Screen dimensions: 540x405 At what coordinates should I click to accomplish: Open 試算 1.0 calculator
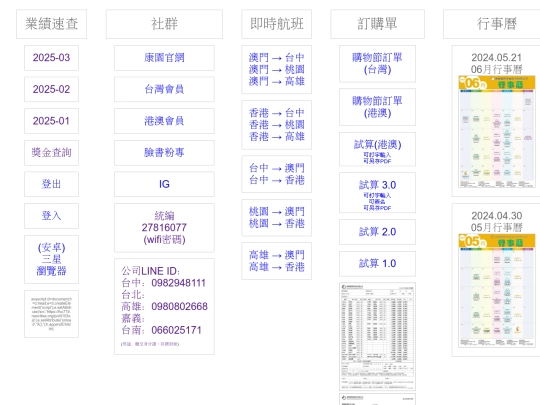click(x=377, y=264)
